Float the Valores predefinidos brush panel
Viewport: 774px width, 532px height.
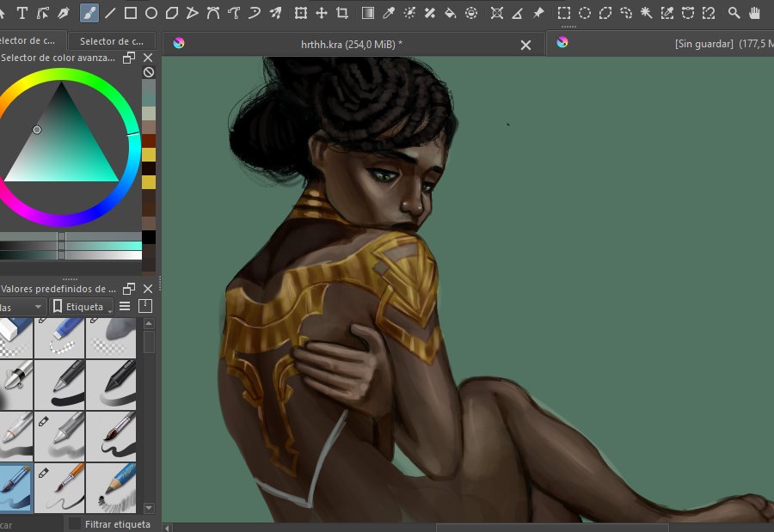[x=129, y=289]
